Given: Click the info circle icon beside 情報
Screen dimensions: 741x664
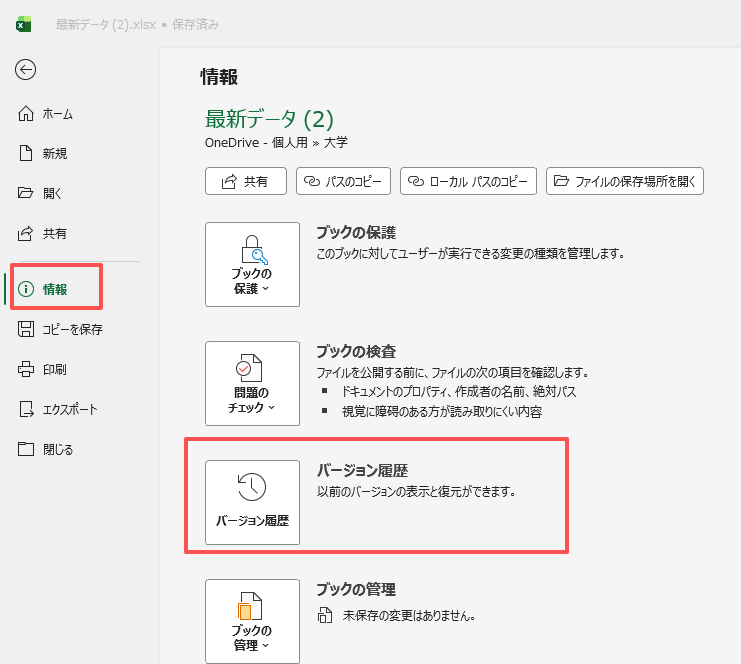Looking at the screenshot, I should 26,289.
